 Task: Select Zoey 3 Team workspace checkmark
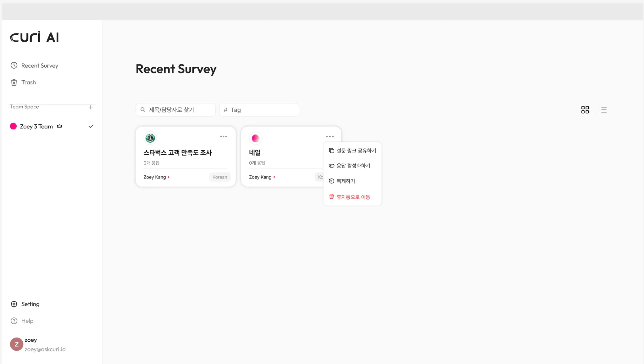(91, 126)
